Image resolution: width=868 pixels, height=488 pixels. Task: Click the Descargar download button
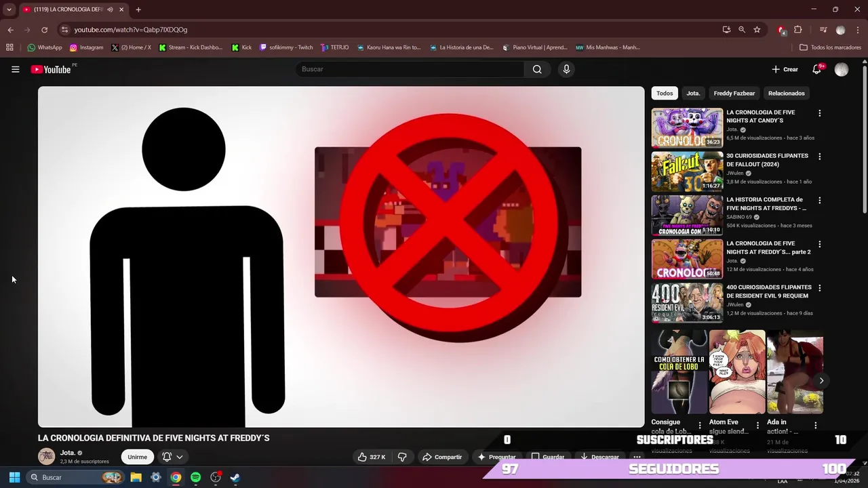click(x=599, y=457)
